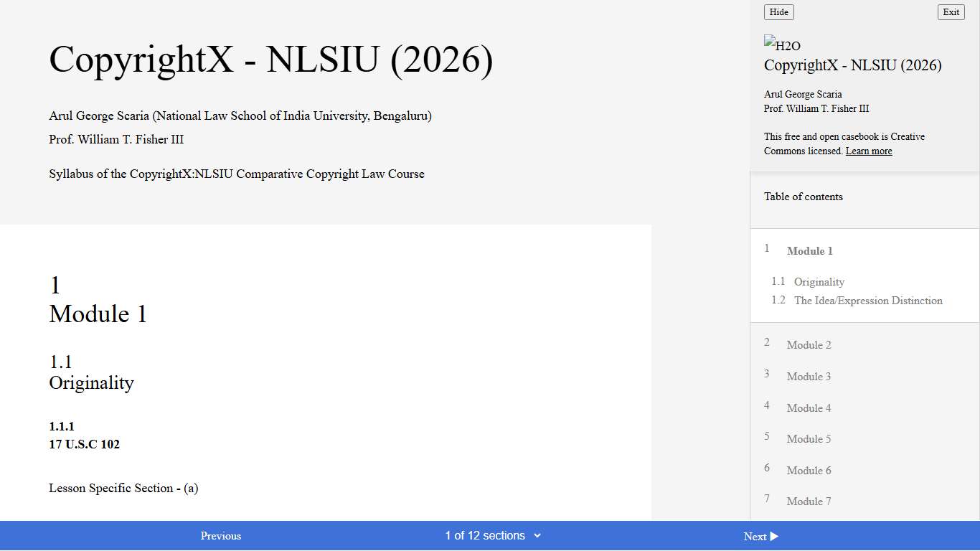Click the CopyrightX sidebar title

pyautogui.click(x=852, y=65)
